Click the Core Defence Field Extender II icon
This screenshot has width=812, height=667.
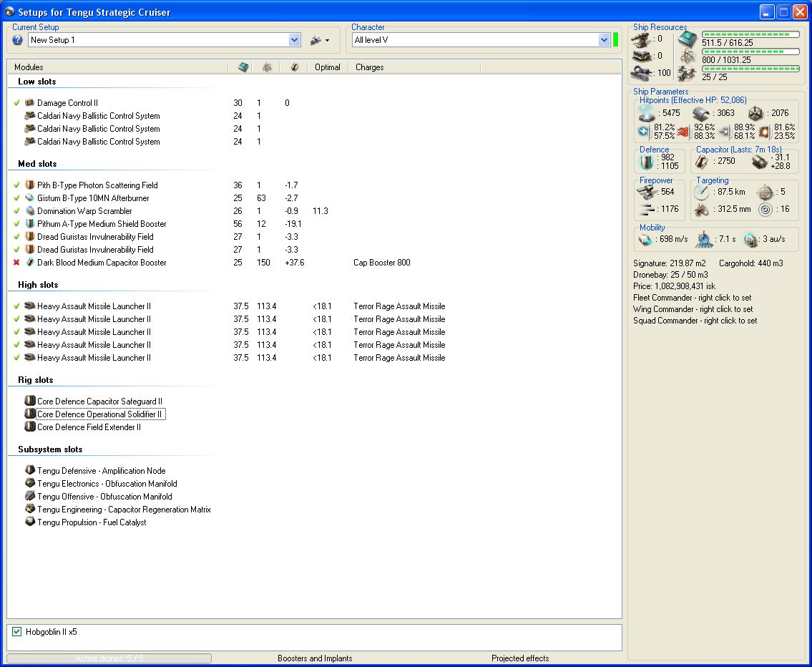click(x=30, y=427)
